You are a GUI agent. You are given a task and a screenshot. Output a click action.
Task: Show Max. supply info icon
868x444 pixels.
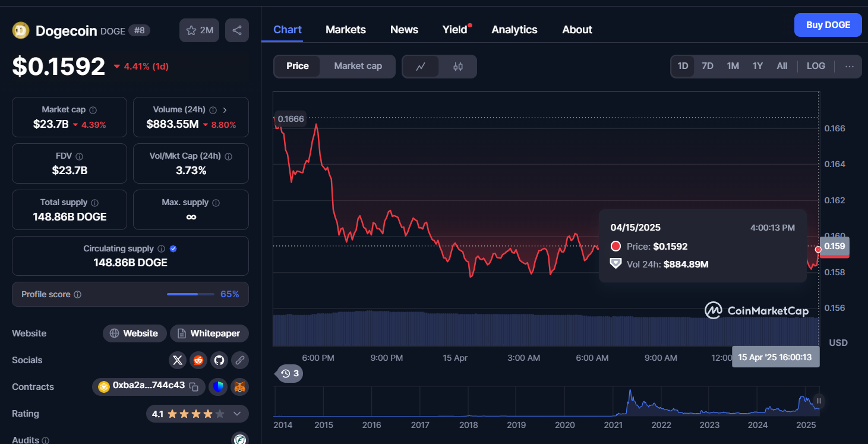pyautogui.click(x=216, y=203)
